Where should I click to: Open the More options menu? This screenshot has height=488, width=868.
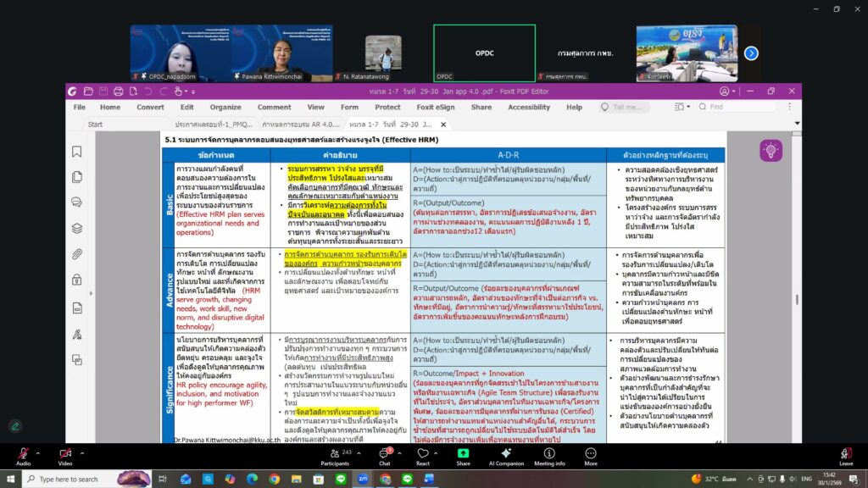click(591, 455)
